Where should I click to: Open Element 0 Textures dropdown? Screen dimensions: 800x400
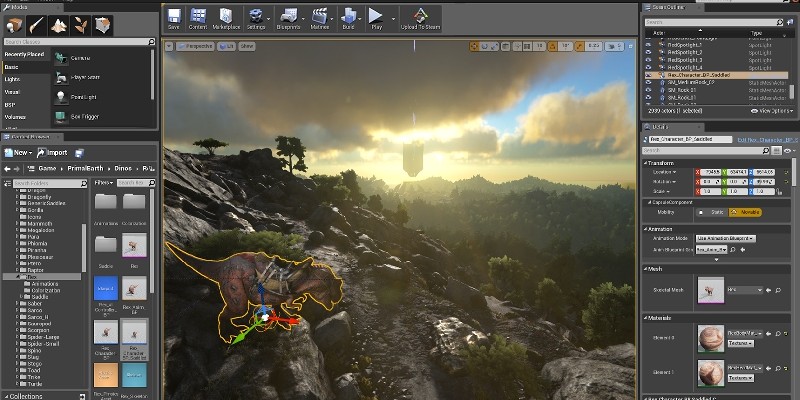click(740, 343)
